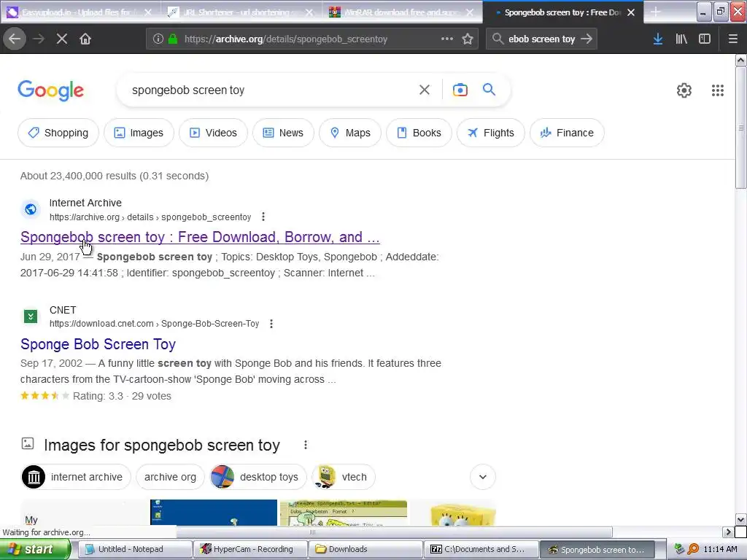Clear the Google search box text
The height and width of the screenshot is (560, 747).
click(x=424, y=90)
